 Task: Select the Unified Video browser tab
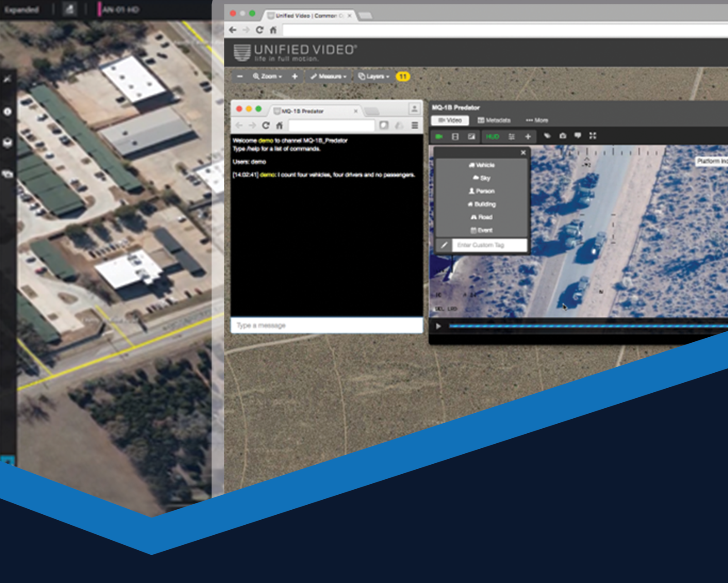point(309,15)
